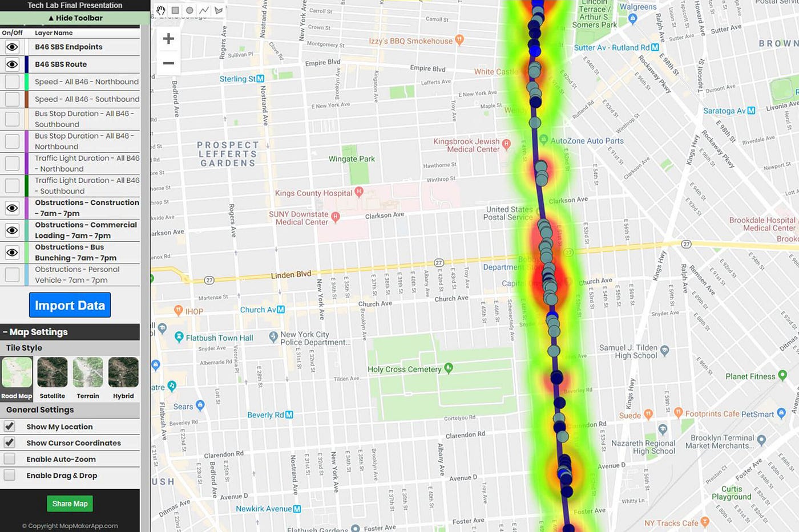Enable Auto-Zoom checkbox
Viewport: 799px width, 532px height.
coord(9,459)
